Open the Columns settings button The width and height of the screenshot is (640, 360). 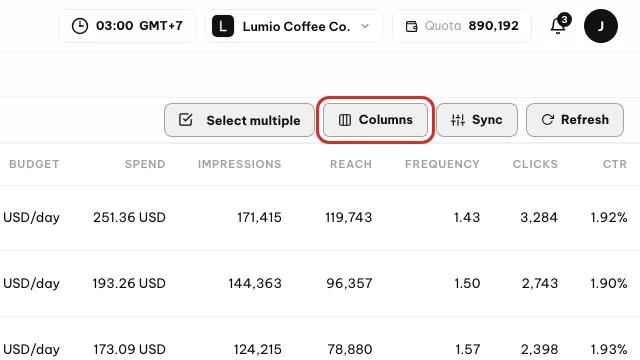tap(375, 120)
